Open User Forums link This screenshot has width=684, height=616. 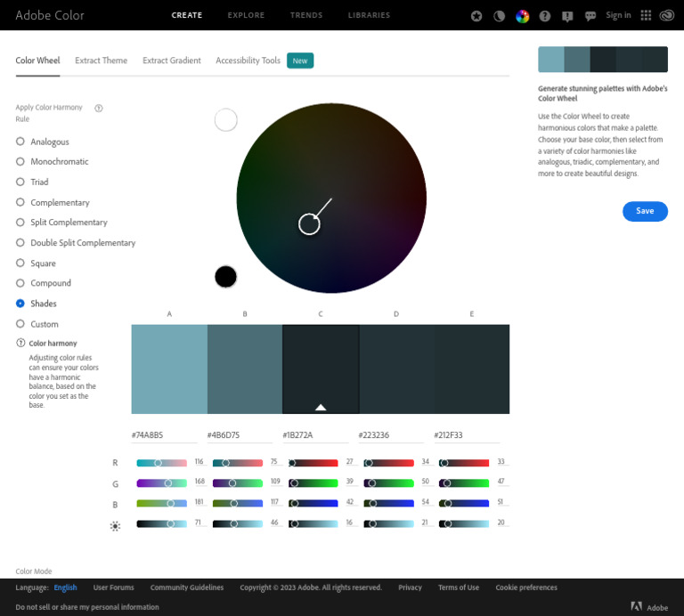[x=113, y=588]
